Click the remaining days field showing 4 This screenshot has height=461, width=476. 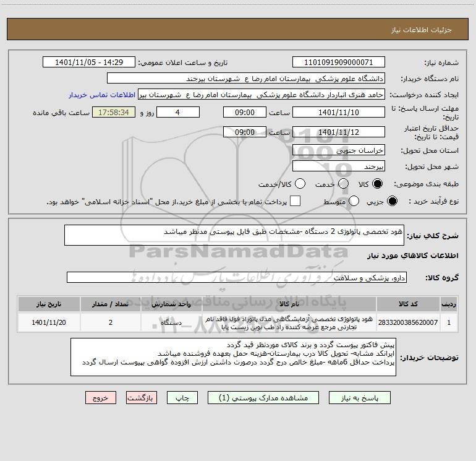coord(178,112)
